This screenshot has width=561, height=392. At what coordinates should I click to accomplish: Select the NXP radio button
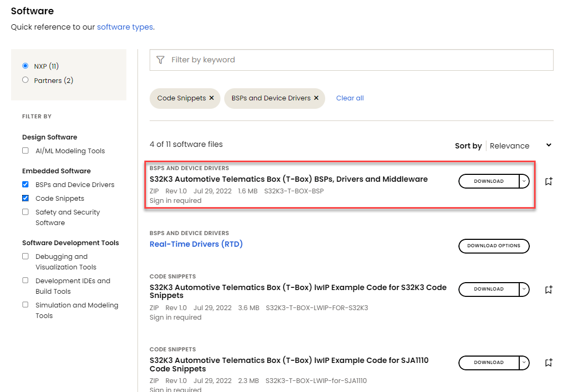(25, 66)
